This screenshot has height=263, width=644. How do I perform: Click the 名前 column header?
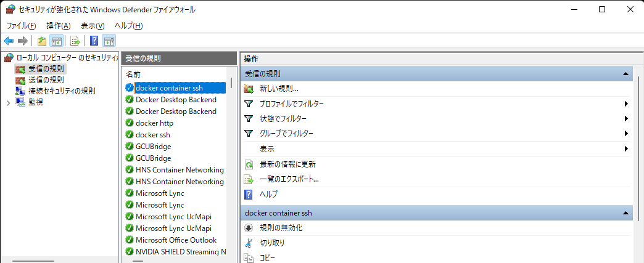134,74
